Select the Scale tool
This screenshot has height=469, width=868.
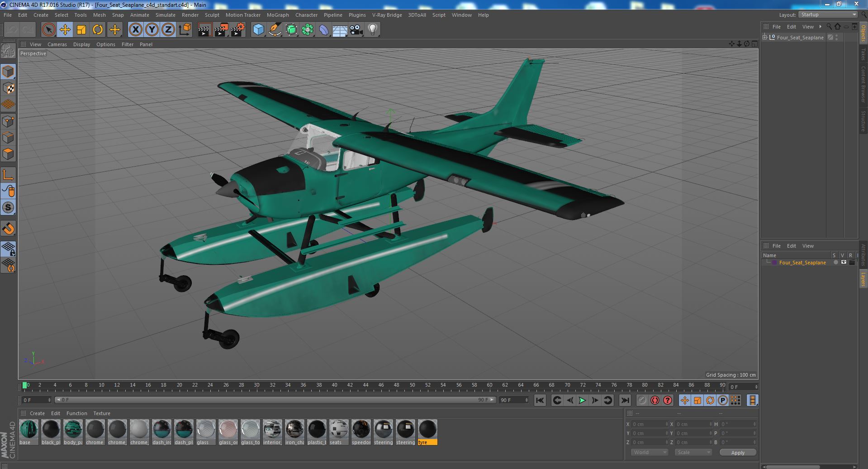81,30
